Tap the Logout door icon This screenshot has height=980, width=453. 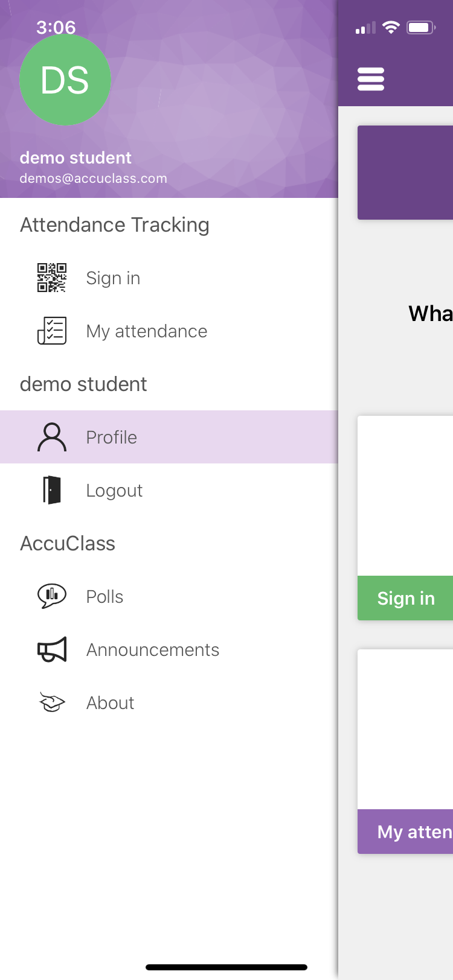coord(52,490)
